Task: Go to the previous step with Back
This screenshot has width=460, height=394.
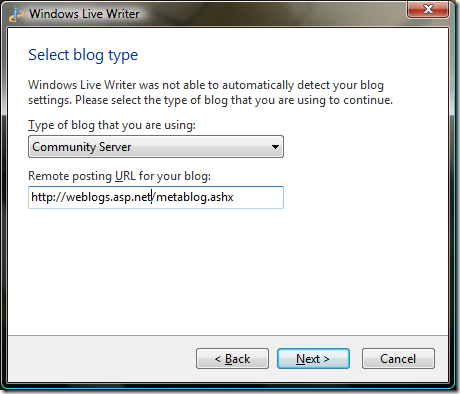Action: [x=232, y=359]
